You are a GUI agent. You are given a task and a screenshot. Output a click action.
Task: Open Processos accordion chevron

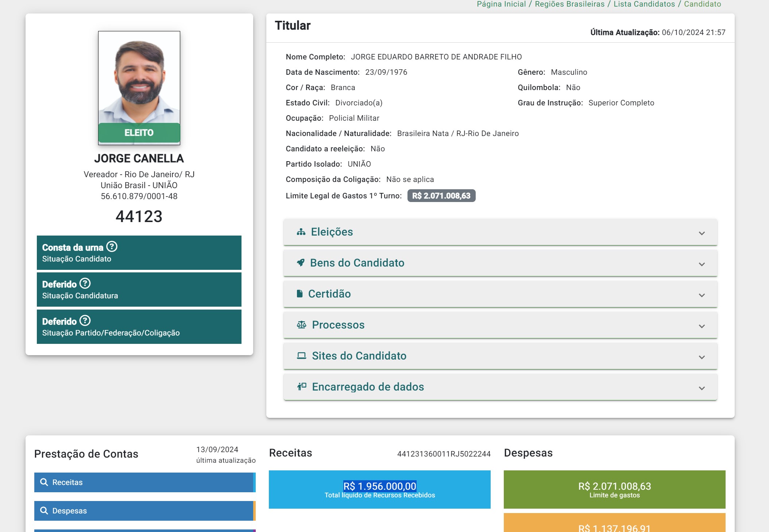[x=702, y=326]
